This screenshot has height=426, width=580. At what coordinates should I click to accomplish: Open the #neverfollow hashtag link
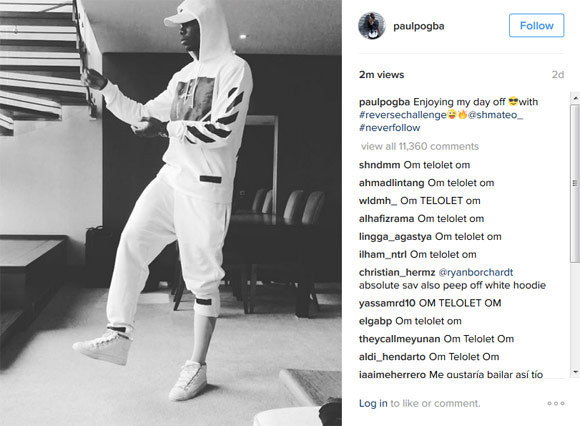tap(390, 128)
